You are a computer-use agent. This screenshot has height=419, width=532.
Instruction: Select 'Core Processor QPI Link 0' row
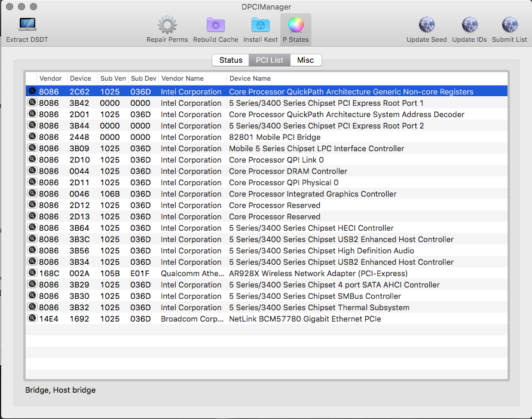[x=267, y=160]
